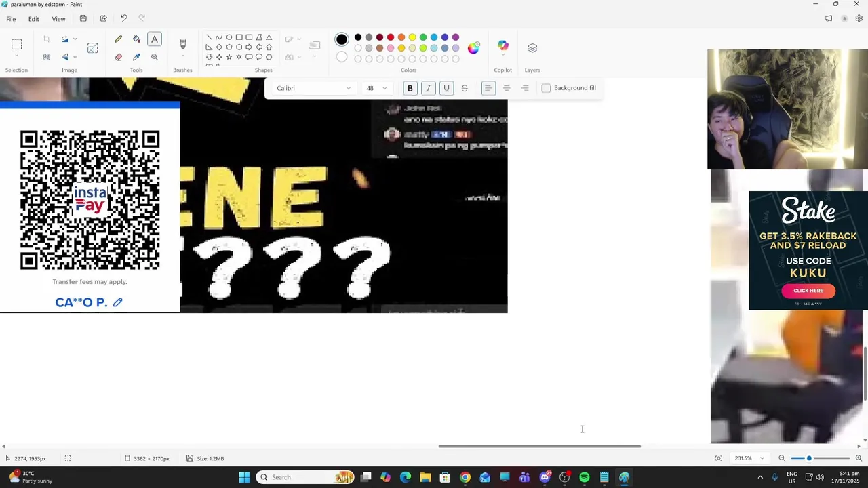The height and width of the screenshot is (488, 868).
Task: Open Google Chrome from the taskbar
Action: [465, 477]
